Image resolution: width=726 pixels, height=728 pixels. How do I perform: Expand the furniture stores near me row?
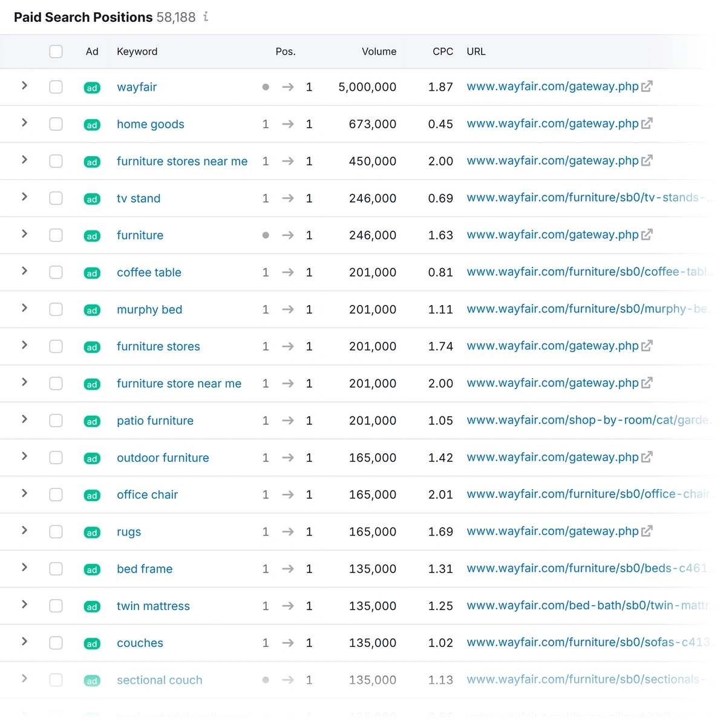click(24, 159)
